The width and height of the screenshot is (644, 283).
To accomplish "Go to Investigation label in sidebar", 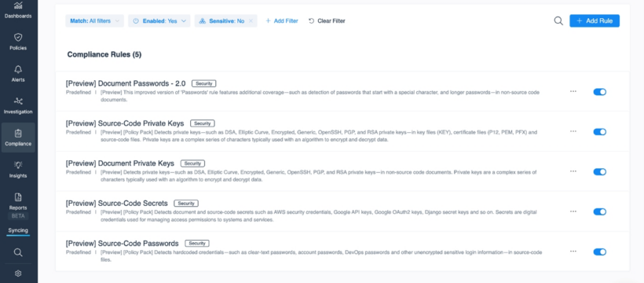I will tap(18, 112).
